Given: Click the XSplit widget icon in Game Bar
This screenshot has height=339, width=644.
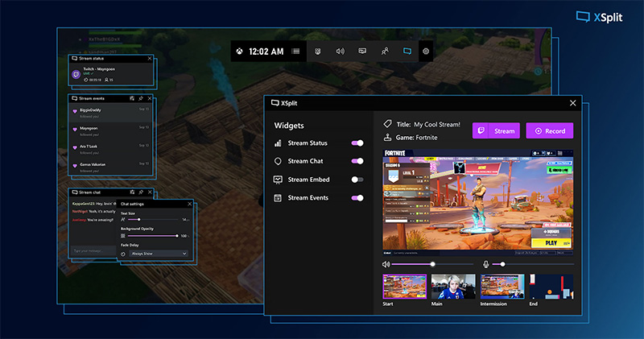Looking at the screenshot, I should pos(407,52).
